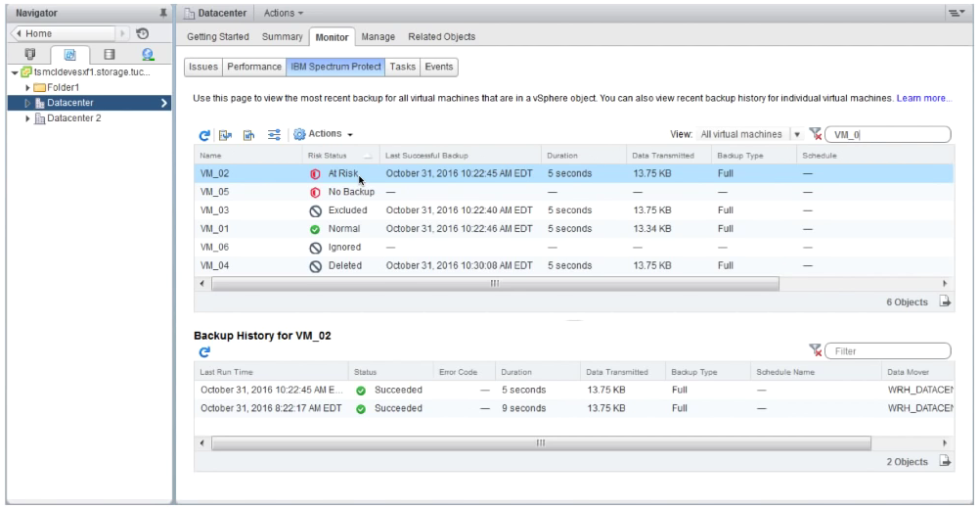
Task: Expand the Datacenter 2 tree node
Action: click(27, 118)
